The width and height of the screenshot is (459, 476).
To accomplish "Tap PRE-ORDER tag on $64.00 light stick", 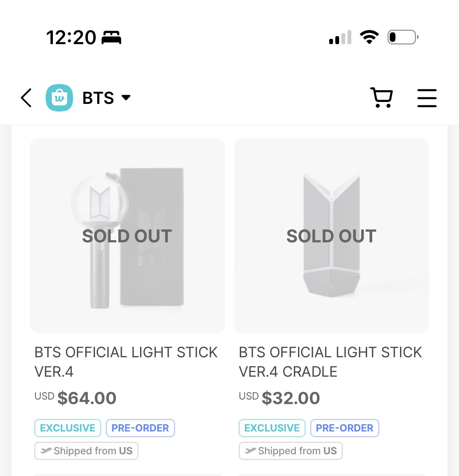I will click(140, 428).
